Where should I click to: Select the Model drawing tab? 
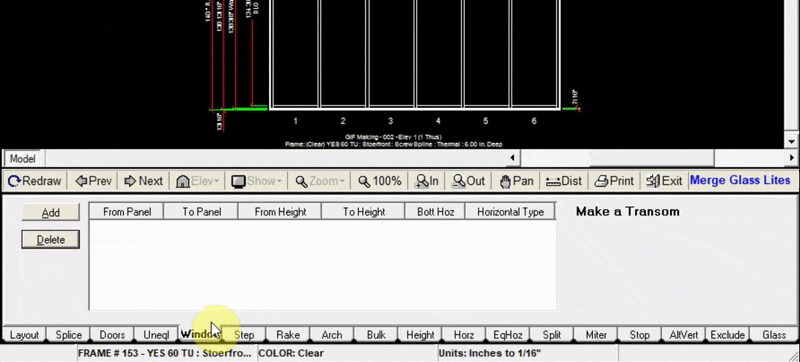click(x=22, y=159)
